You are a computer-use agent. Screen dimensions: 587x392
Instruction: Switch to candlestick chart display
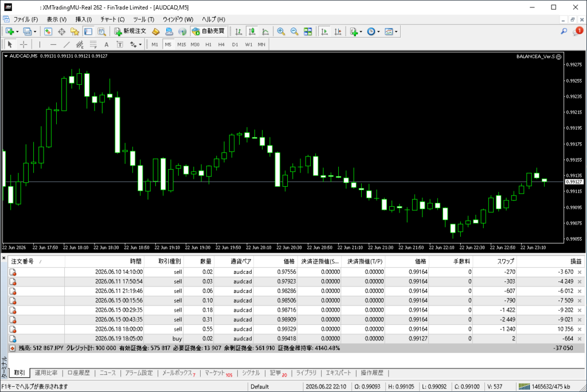252,32
